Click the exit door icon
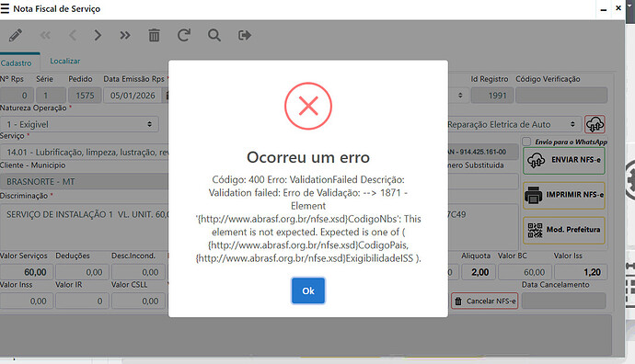Image resolution: width=635 pixels, height=364 pixels. coord(245,35)
